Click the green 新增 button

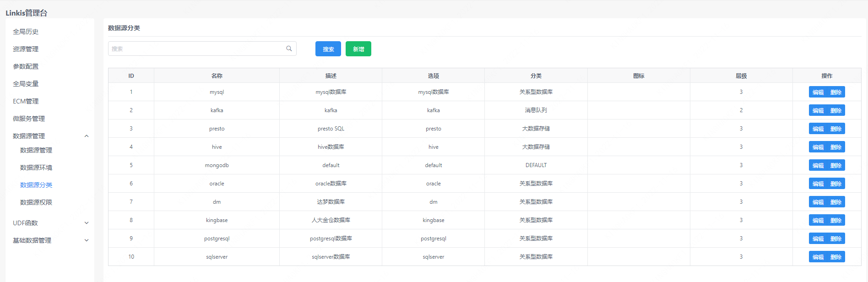tap(358, 49)
